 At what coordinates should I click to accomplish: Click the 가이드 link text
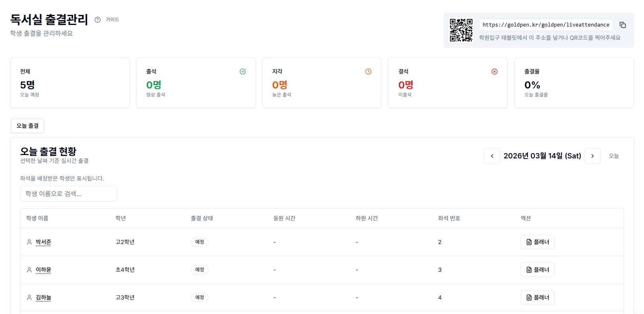coord(112,20)
